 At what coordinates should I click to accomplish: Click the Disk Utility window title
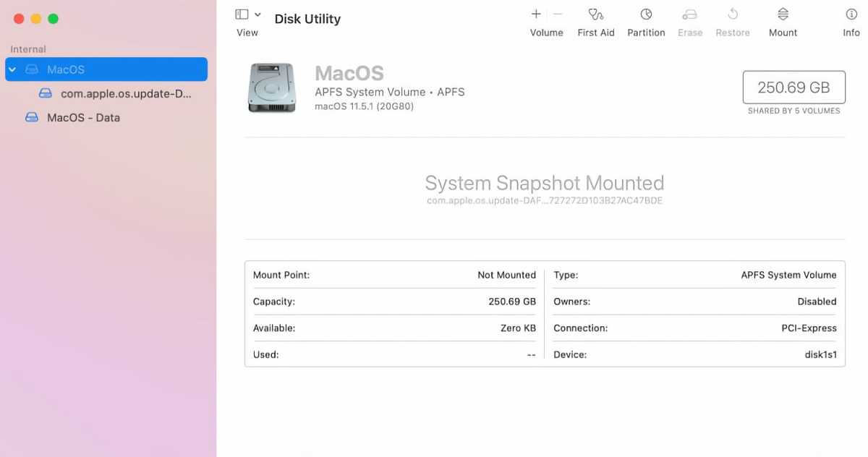(307, 19)
